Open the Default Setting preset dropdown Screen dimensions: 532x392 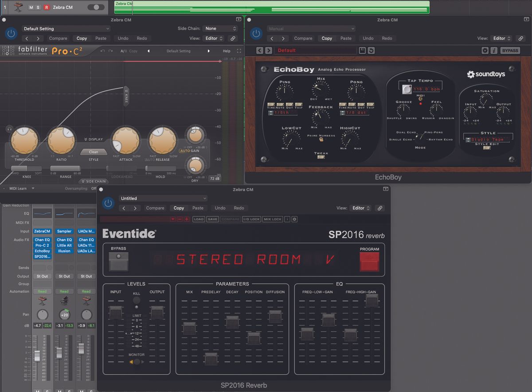pos(66,28)
